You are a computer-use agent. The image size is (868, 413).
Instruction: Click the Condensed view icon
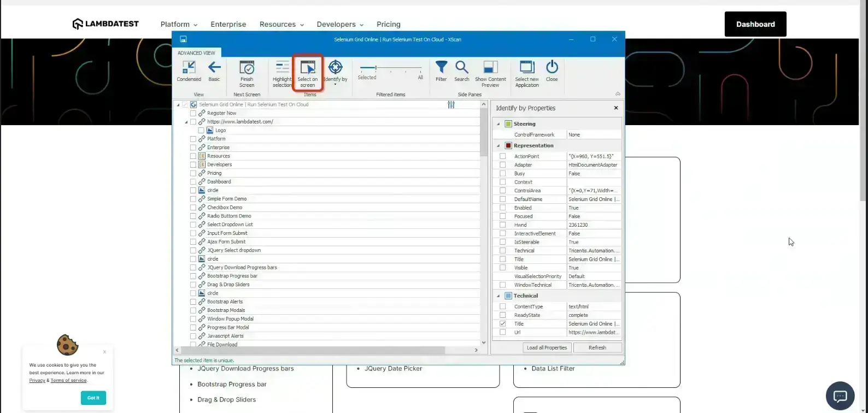tap(189, 68)
